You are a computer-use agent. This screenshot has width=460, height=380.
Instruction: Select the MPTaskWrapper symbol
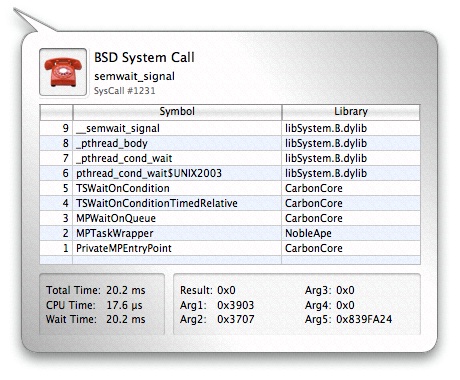click(x=115, y=233)
